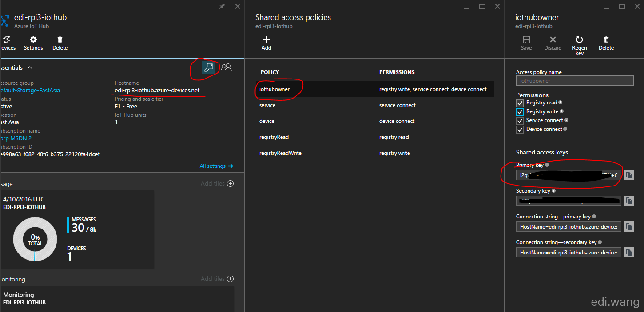Add a new shared access policy
Viewport: 644px width, 312px height.
(x=266, y=43)
